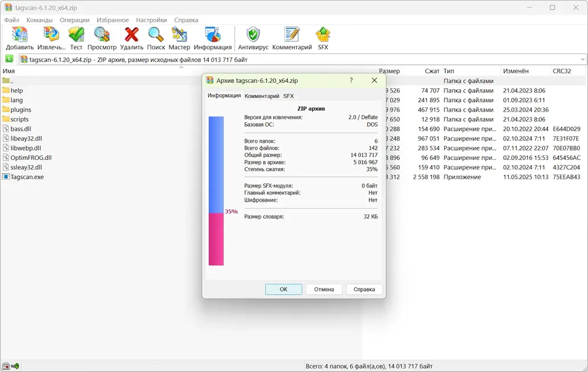This screenshot has height=372, width=588.
Task: Launch the Мастер wizard icon
Action: click(179, 35)
